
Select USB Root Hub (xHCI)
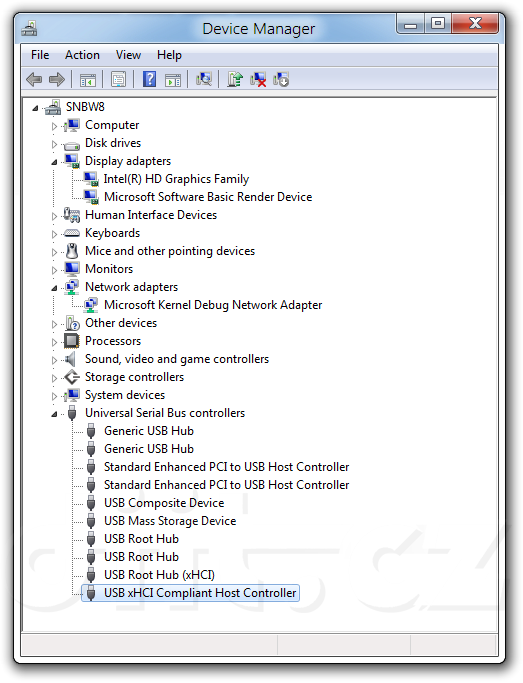[159, 575]
